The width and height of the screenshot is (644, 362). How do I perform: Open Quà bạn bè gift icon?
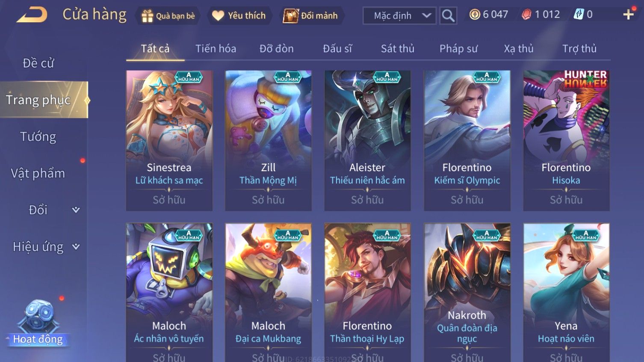click(x=148, y=16)
